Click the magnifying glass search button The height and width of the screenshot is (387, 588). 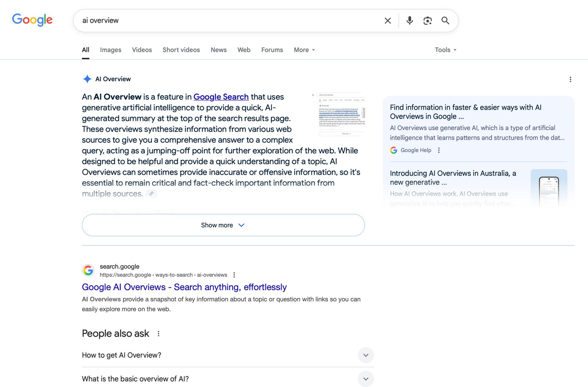[x=445, y=21]
